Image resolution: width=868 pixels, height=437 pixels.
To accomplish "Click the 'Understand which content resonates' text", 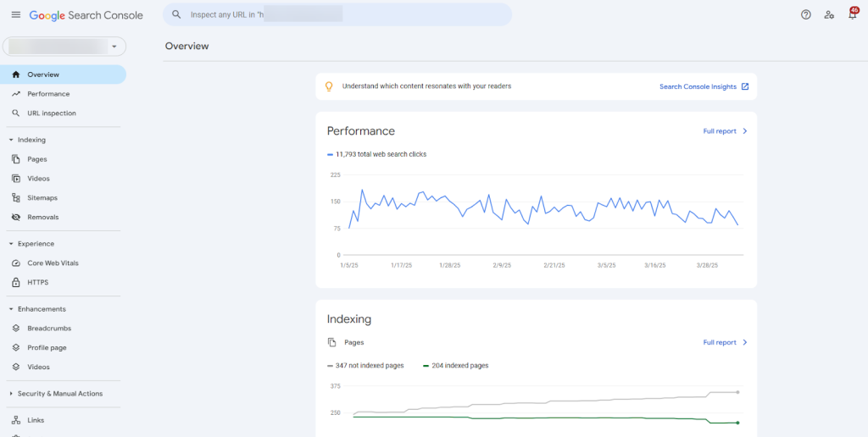I will [x=427, y=87].
